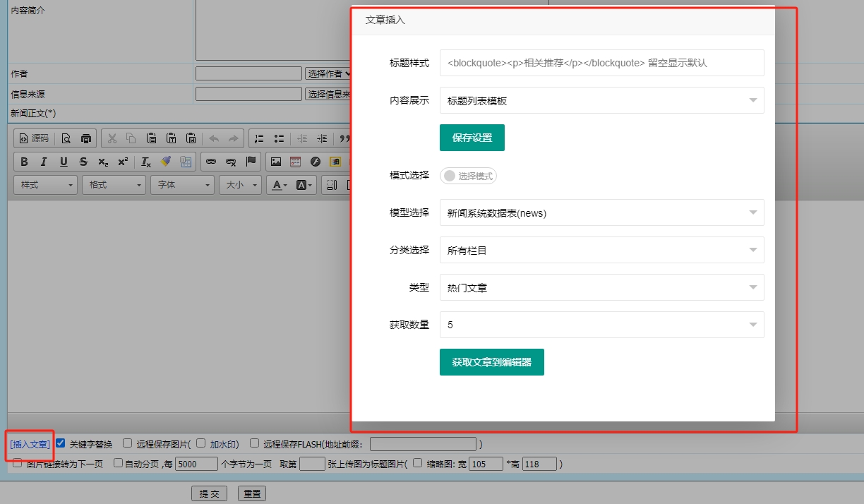Click the 保存设置 button

pyautogui.click(x=472, y=138)
